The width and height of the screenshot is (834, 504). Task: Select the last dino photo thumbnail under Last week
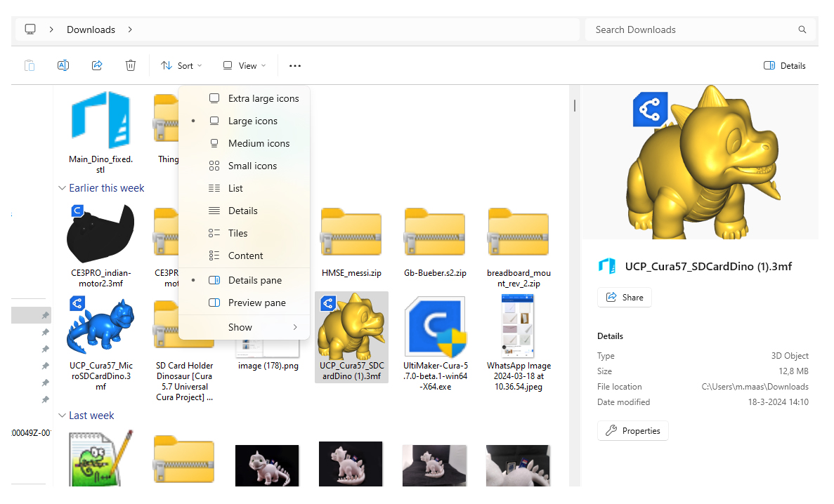coord(518,465)
